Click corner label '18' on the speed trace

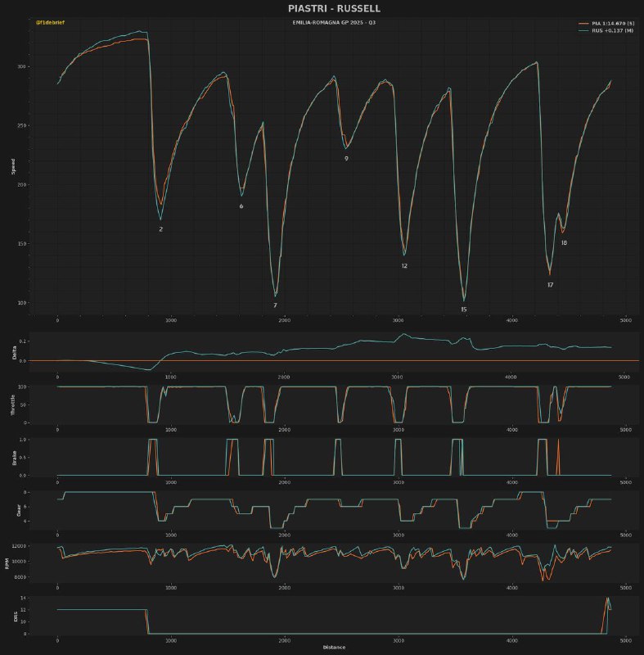pyautogui.click(x=564, y=243)
